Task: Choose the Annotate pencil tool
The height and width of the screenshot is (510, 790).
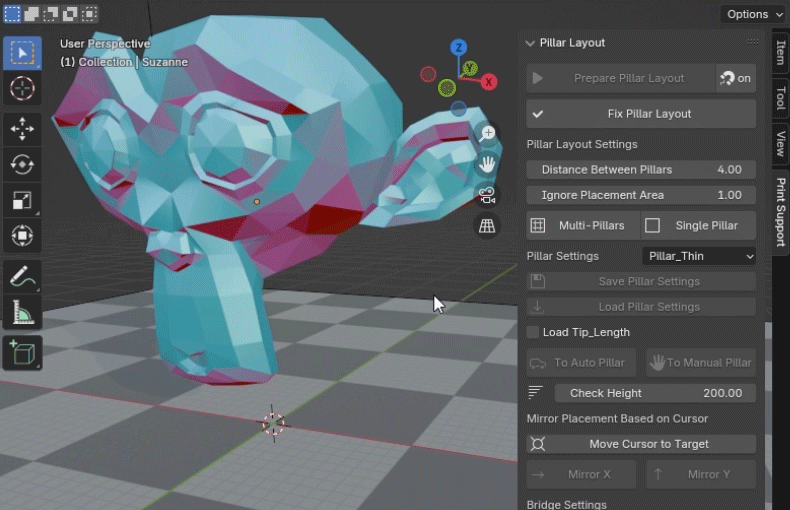Action: point(22,276)
